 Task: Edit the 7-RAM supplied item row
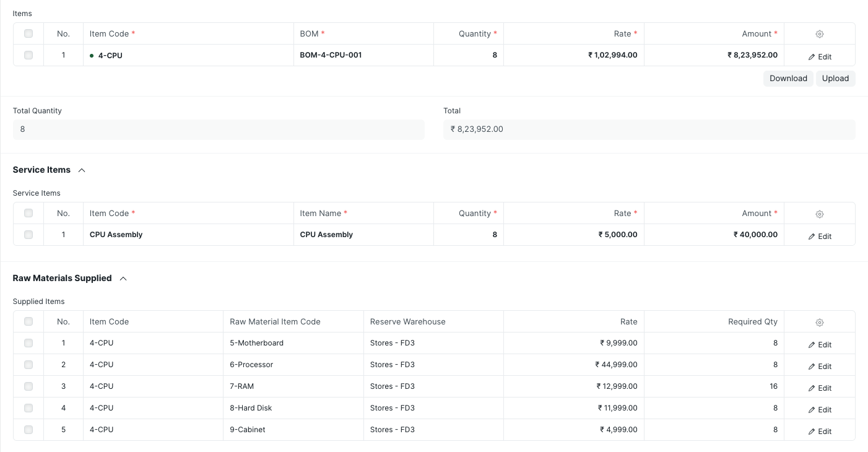pyautogui.click(x=820, y=388)
